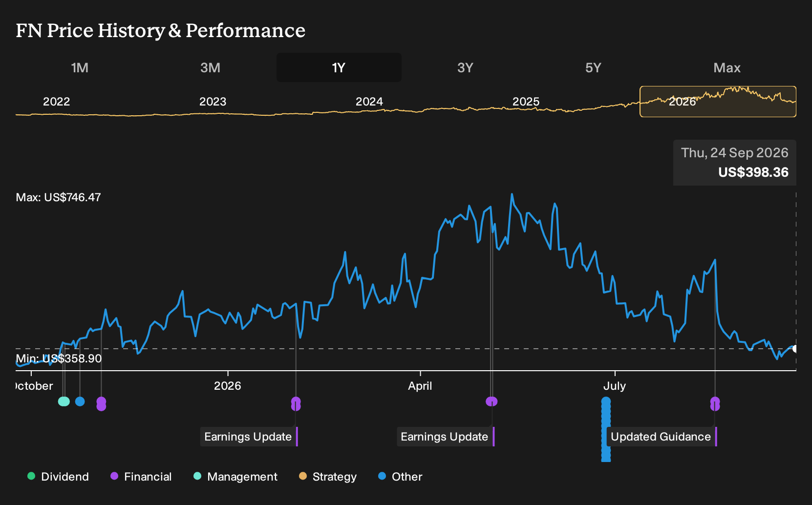Click the 2023 label in overview chart
The image size is (812, 505).
213,102
